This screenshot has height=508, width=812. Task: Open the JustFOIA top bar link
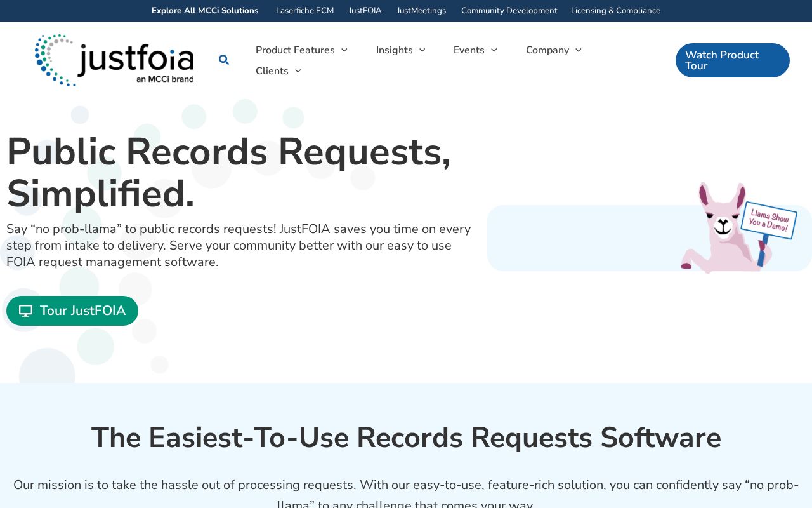(365, 11)
